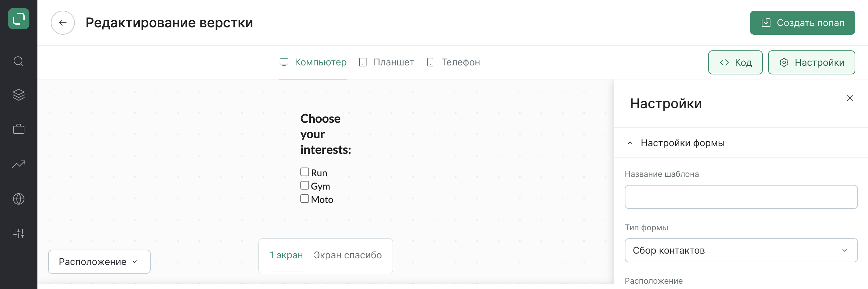Click the Название шаблона label
This screenshot has width=868, height=289.
pos(662,174)
